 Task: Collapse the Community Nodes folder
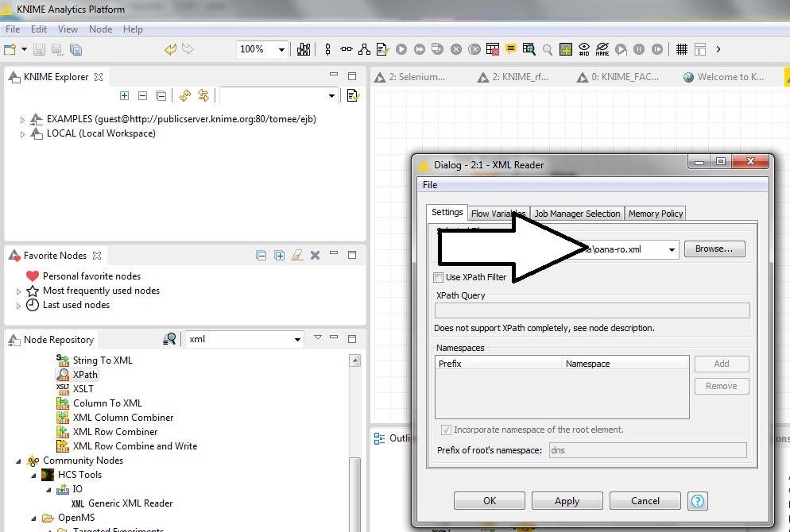click(x=18, y=461)
